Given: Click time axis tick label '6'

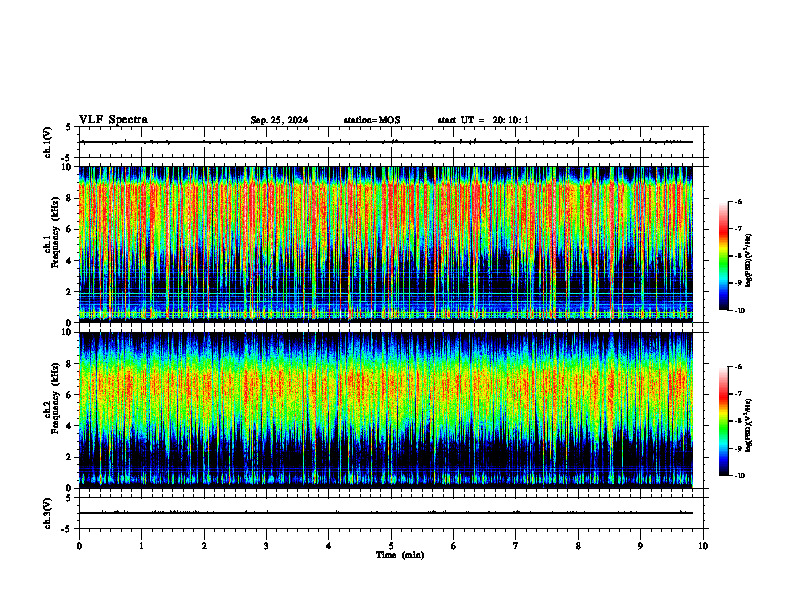Looking at the screenshot, I should pos(454,546).
